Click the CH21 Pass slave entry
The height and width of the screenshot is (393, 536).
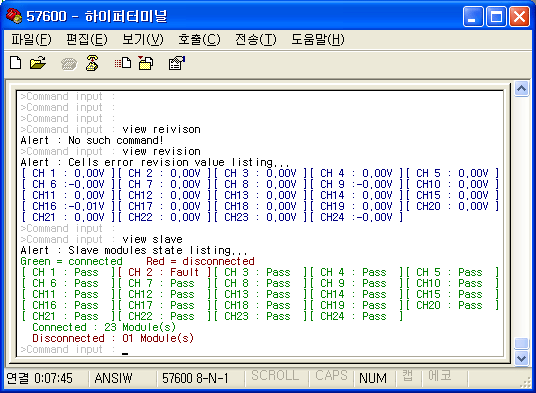[x=68, y=316]
